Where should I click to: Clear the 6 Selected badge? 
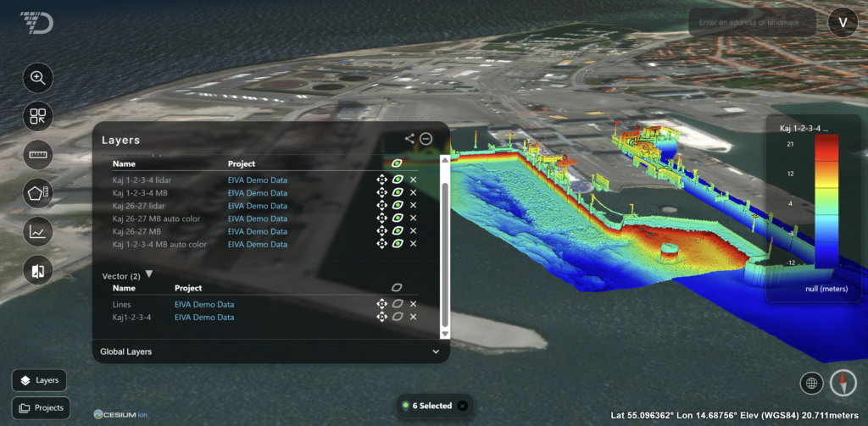coord(462,406)
